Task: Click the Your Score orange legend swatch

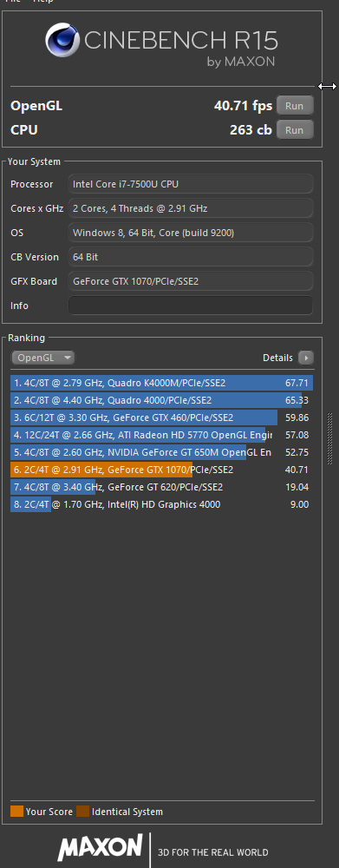Action: point(16,812)
